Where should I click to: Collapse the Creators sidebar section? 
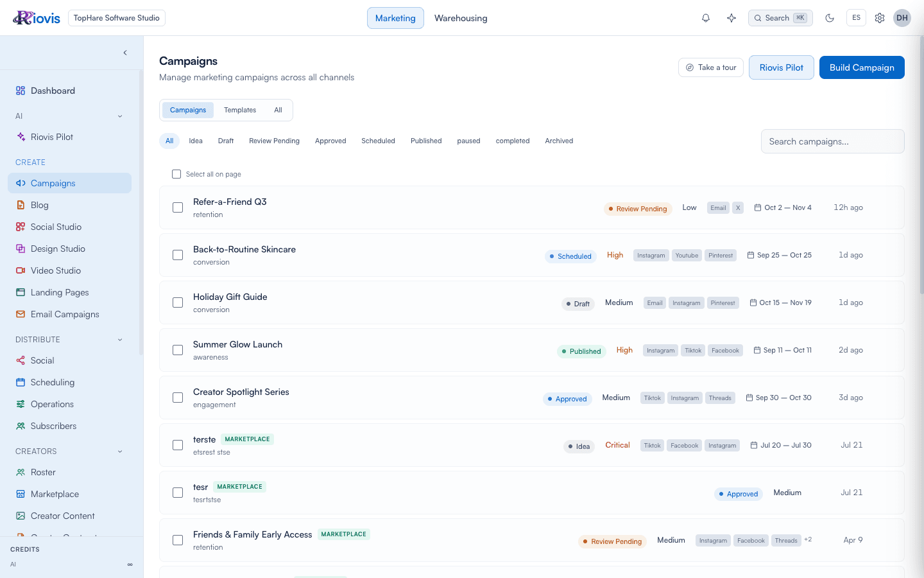pos(120,451)
